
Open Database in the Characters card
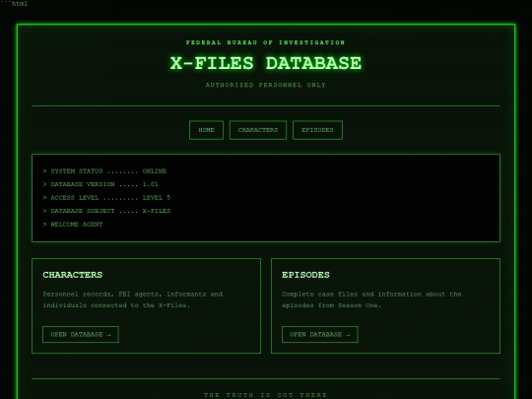coord(81,335)
